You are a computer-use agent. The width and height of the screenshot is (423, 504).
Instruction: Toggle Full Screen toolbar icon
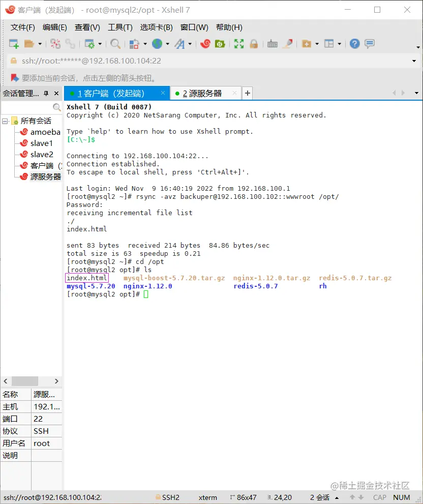point(239,44)
